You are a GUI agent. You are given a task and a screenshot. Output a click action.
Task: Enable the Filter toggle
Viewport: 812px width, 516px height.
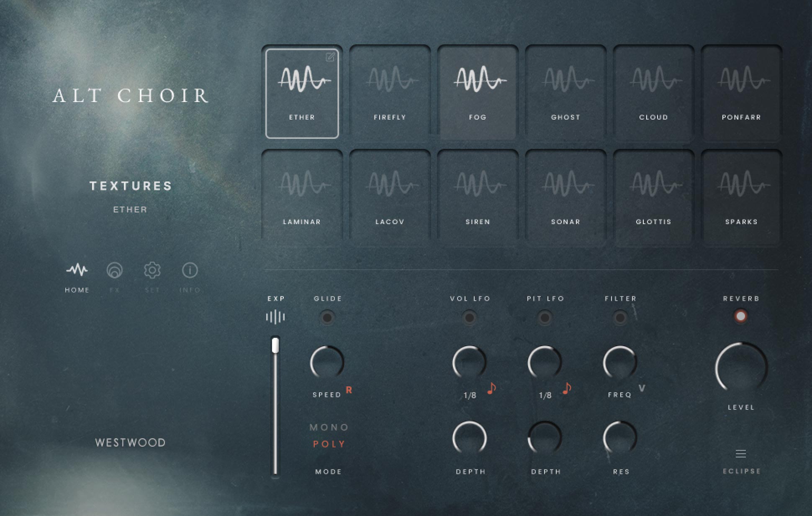coord(621,318)
